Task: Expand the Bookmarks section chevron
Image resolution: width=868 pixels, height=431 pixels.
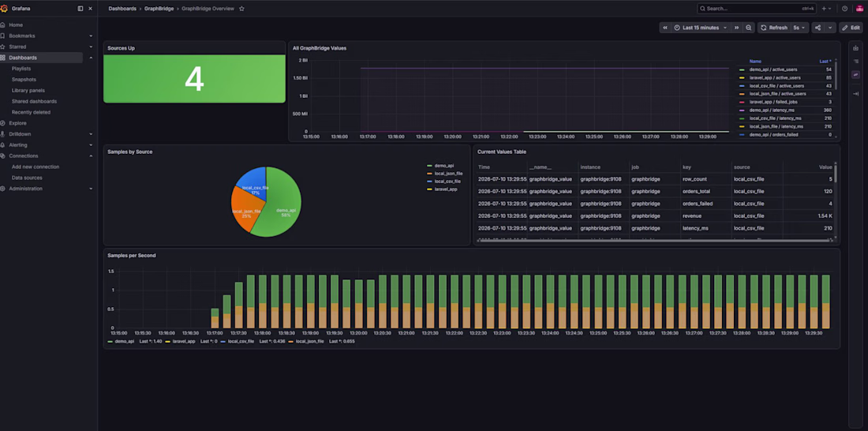Action: point(91,36)
